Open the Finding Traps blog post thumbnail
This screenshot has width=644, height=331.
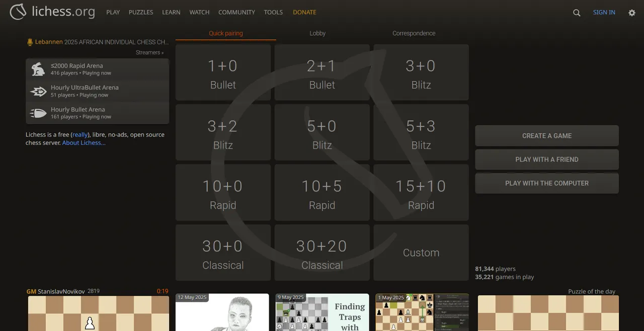(x=323, y=312)
